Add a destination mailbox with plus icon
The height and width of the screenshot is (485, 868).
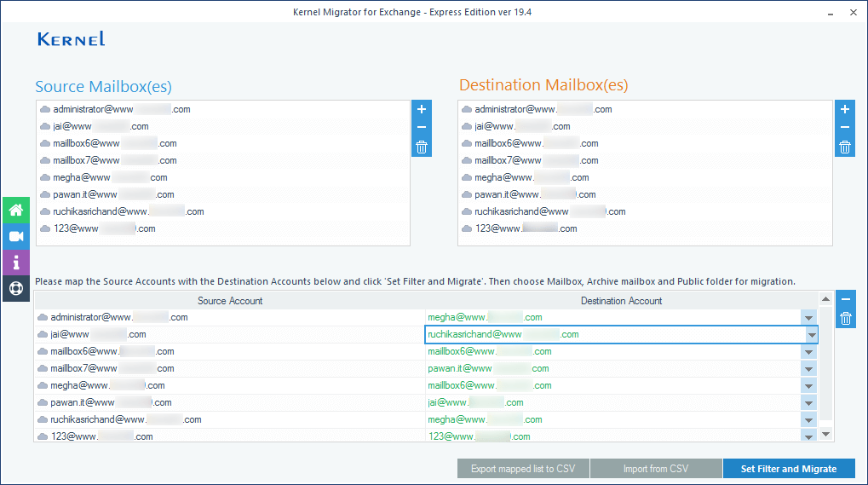(x=845, y=109)
